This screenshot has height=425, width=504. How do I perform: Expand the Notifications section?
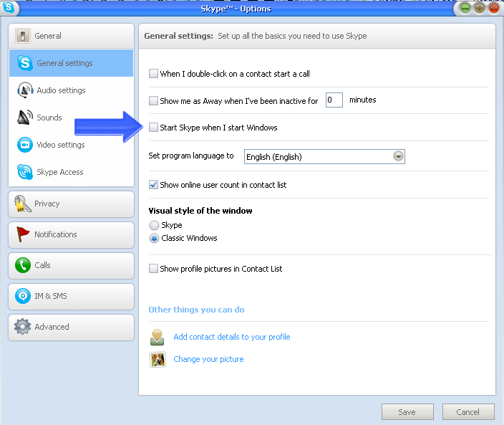click(71, 234)
